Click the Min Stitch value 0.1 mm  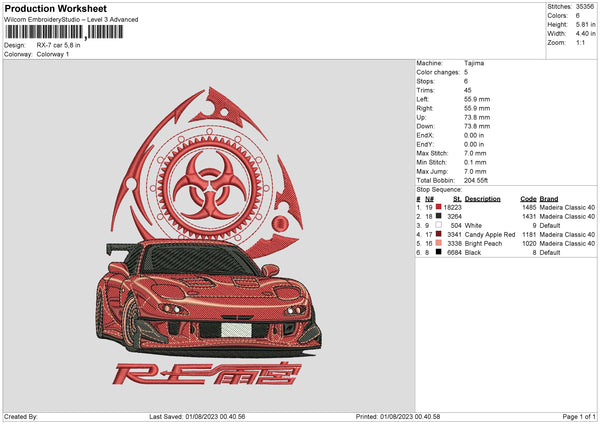coord(475,162)
